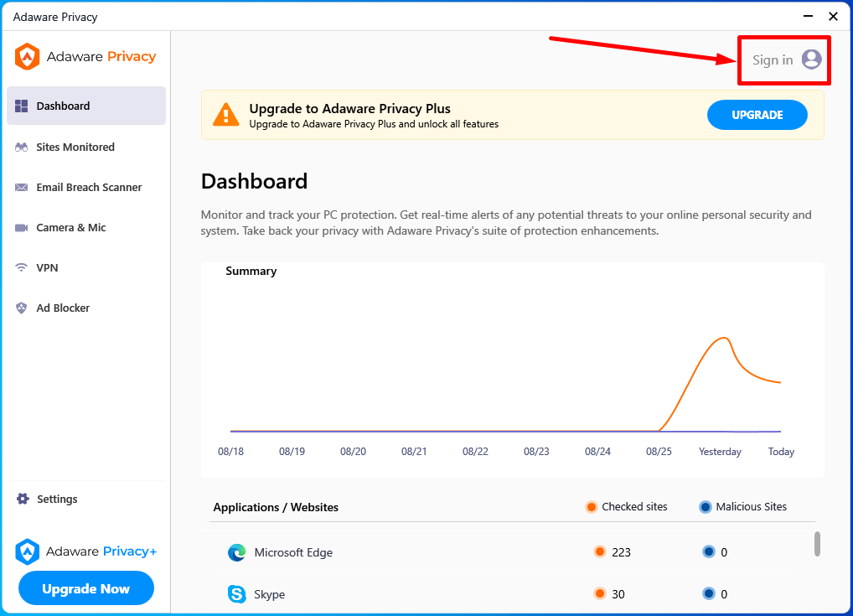The width and height of the screenshot is (853, 616).
Task: Click the Yesterday label on the chart
Action: (720, 452)
